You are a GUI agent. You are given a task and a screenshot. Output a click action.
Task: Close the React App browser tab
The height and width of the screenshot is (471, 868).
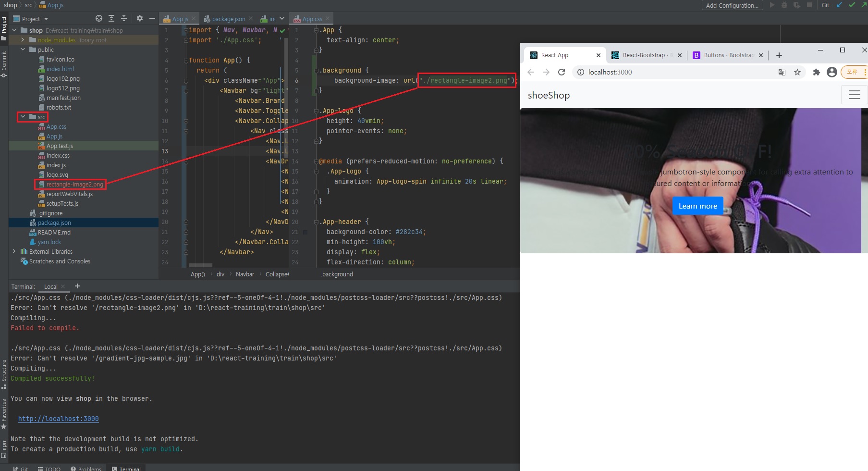click(598, 55)
